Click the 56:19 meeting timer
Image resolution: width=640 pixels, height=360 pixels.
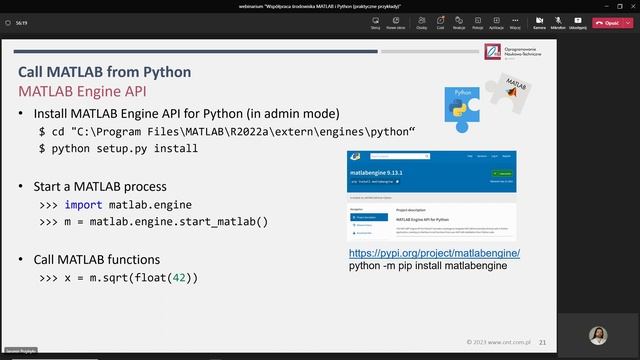pyautogui.click(x=22, y=23)
